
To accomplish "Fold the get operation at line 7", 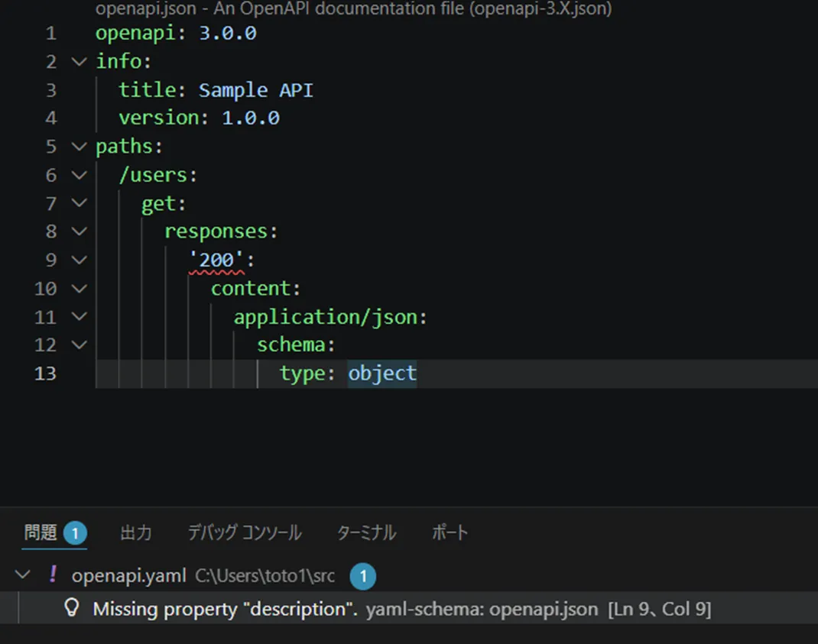I will pyautogui.click(x=79, y=204).
